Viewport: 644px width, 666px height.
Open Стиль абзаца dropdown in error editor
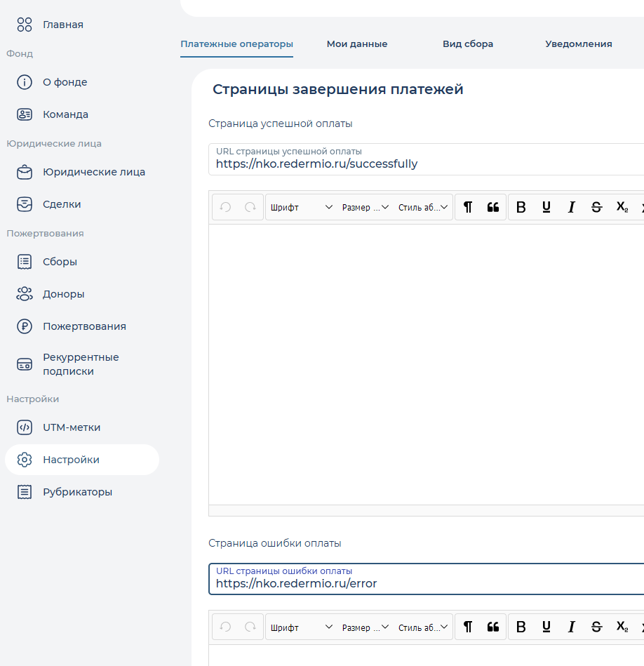point(423,627)
